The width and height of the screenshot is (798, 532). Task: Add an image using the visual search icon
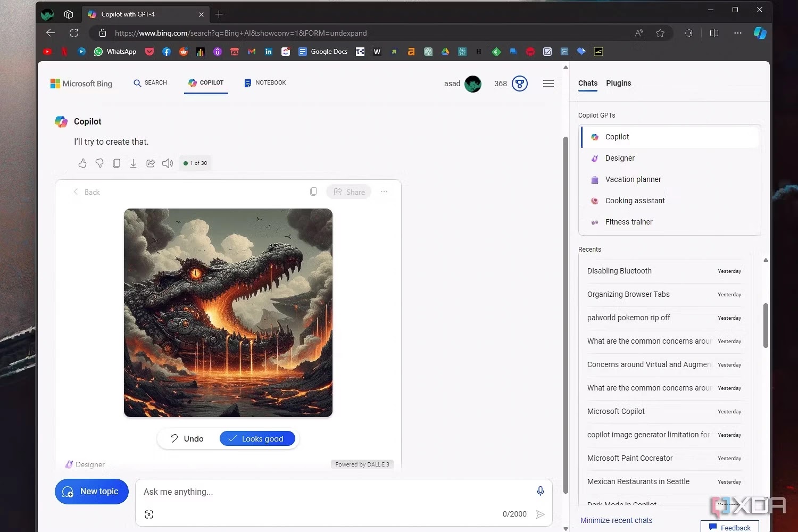149,514
